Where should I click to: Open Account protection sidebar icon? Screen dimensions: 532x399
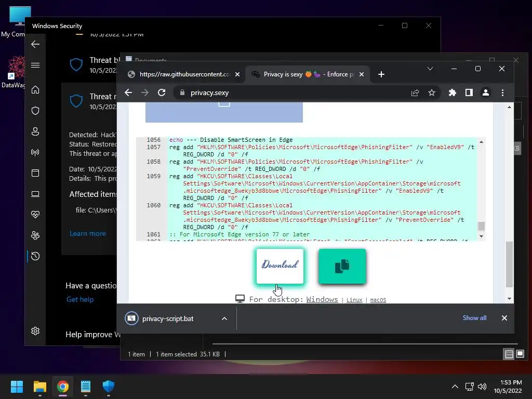35,131
